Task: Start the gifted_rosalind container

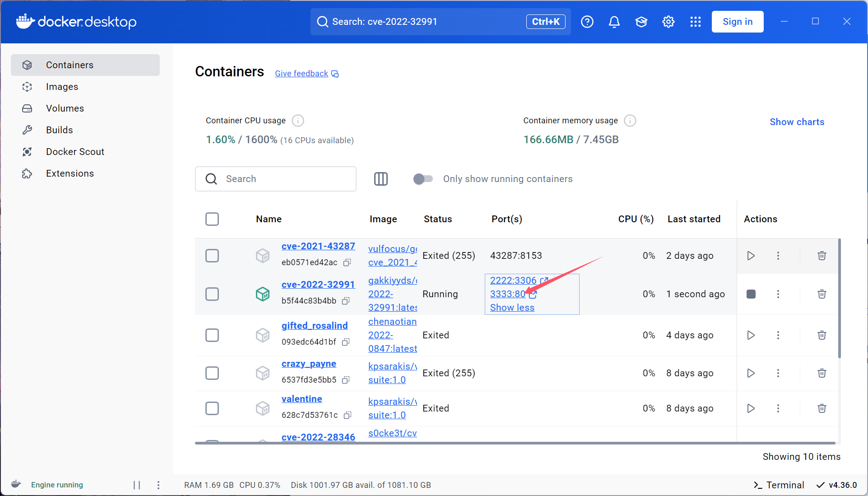Action: point(751,335)
